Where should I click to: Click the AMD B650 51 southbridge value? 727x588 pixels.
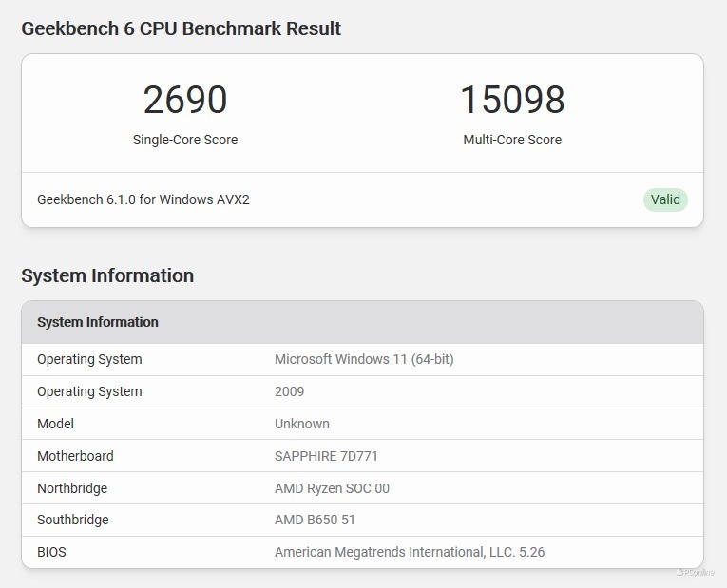(315, 520)
